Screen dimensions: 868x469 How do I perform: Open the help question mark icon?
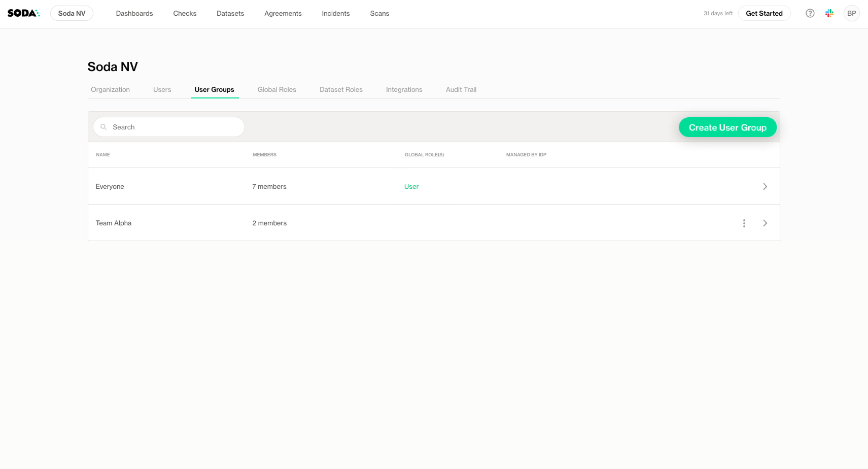pos(810,13)
